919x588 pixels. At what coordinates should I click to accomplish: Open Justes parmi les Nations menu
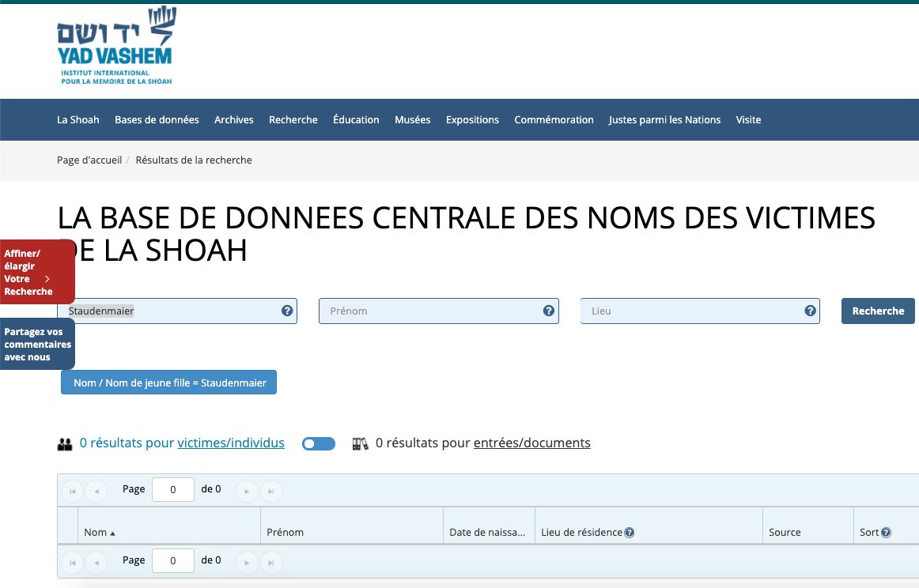pyautogui.click(x=664, y=120)
